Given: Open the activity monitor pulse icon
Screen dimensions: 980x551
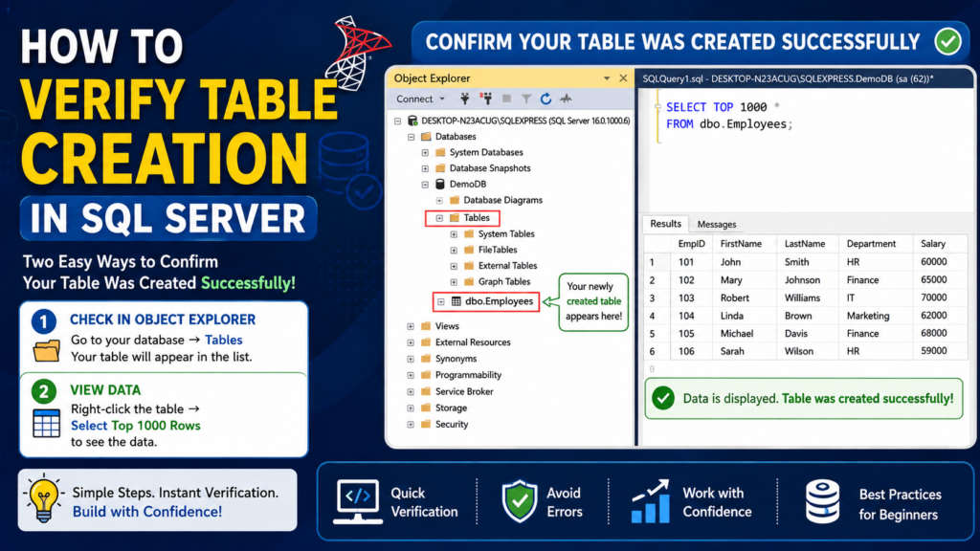Looking at the screenshot, I should (567, 99).
